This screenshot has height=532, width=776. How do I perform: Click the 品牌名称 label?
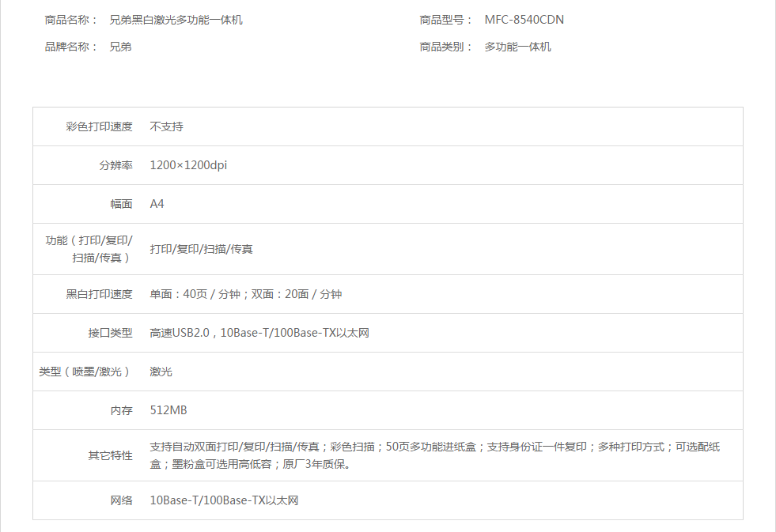pyautogui.click(x=70, y=47)
